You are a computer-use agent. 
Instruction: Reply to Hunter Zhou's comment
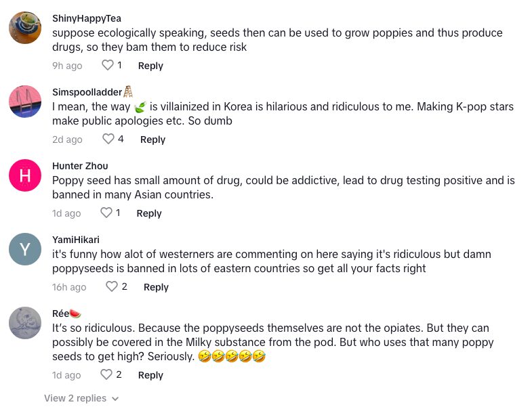point(149,213)
